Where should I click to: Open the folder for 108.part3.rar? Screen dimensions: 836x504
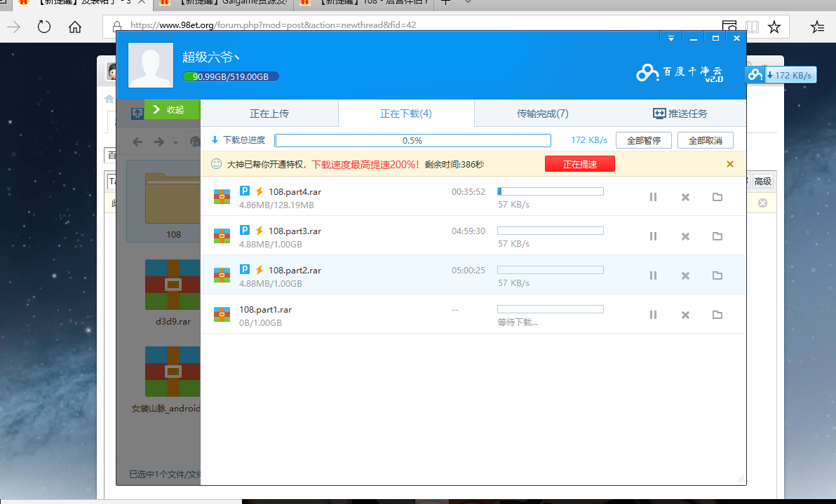717,236
